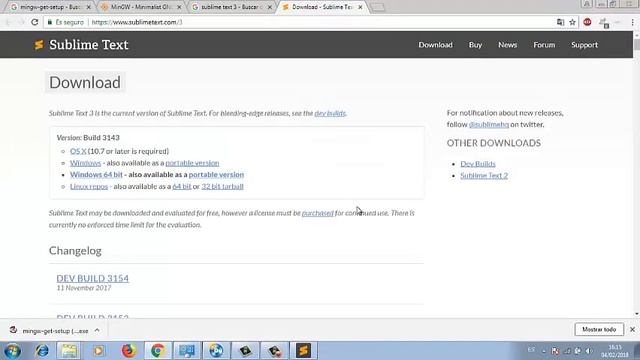Open the Windows Start button
The image size is (640, 360).
(12, 351)
